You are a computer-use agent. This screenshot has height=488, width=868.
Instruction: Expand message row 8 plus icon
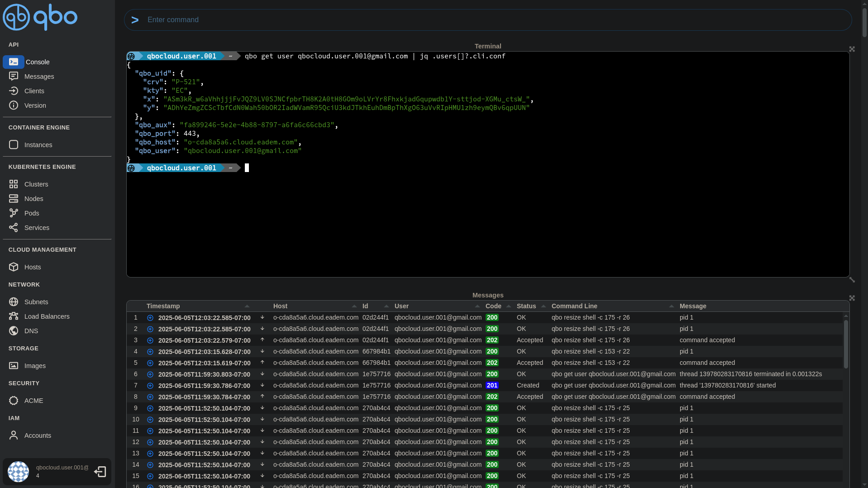tap(150, 397)
